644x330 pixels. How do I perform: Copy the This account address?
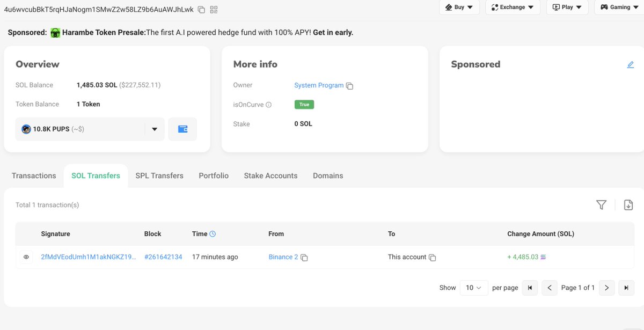(433, 258)
